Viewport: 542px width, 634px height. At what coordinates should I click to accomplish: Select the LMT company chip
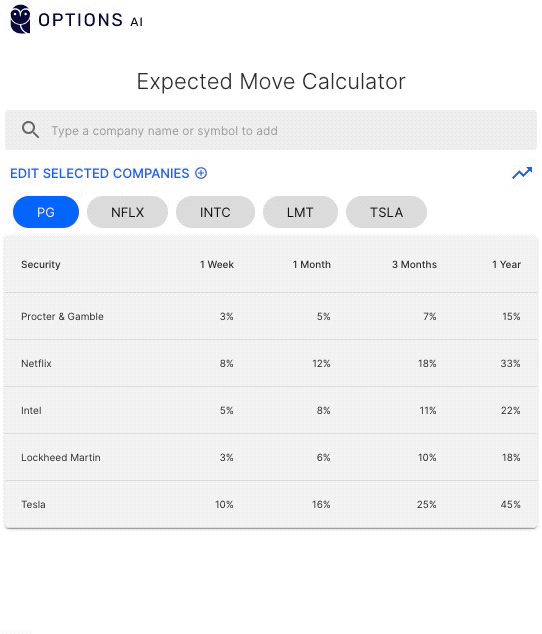[x=300, y=212]
